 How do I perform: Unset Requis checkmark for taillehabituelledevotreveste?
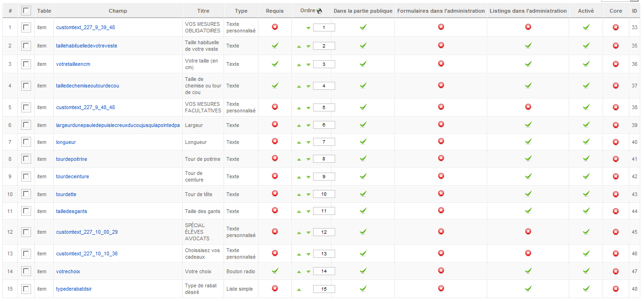click(275, 46)
